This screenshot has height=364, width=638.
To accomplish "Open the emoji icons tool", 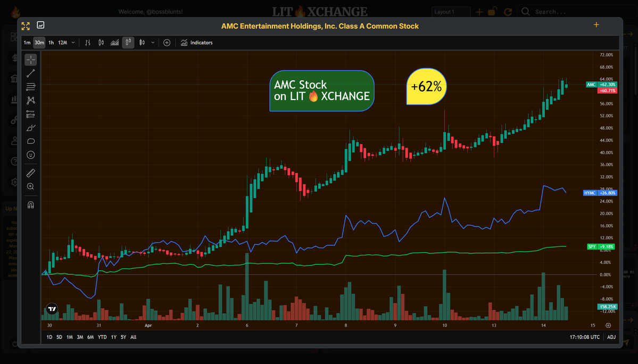I will point(30,155).
